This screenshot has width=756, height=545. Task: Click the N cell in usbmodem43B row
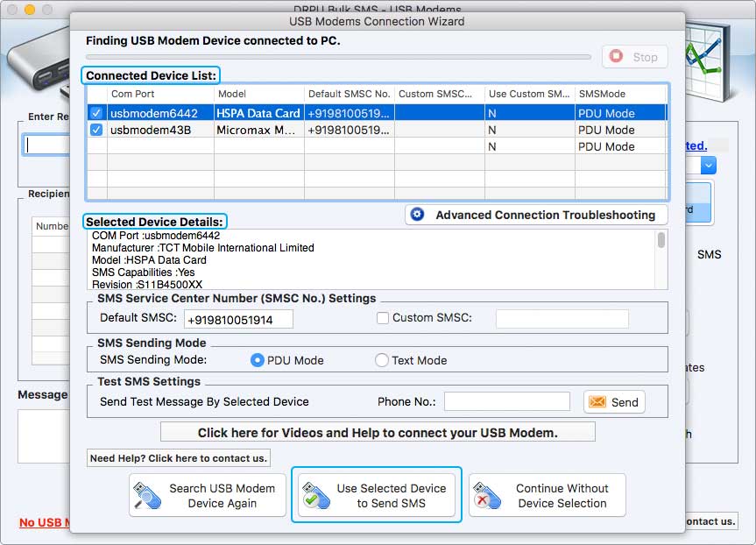pos(529,130)
